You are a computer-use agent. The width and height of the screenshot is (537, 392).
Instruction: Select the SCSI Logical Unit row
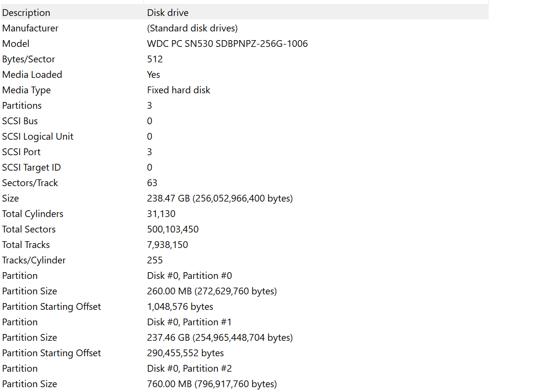coord(38,136)
